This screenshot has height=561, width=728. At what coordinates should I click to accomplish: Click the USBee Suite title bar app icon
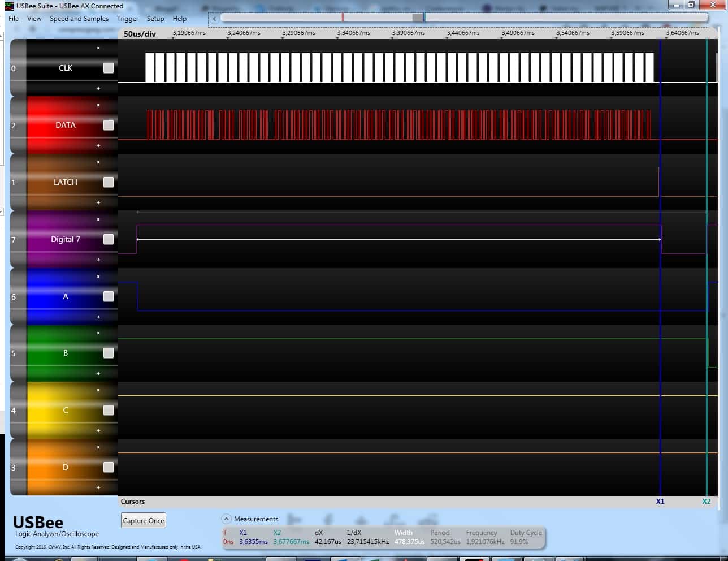[9, 6]
